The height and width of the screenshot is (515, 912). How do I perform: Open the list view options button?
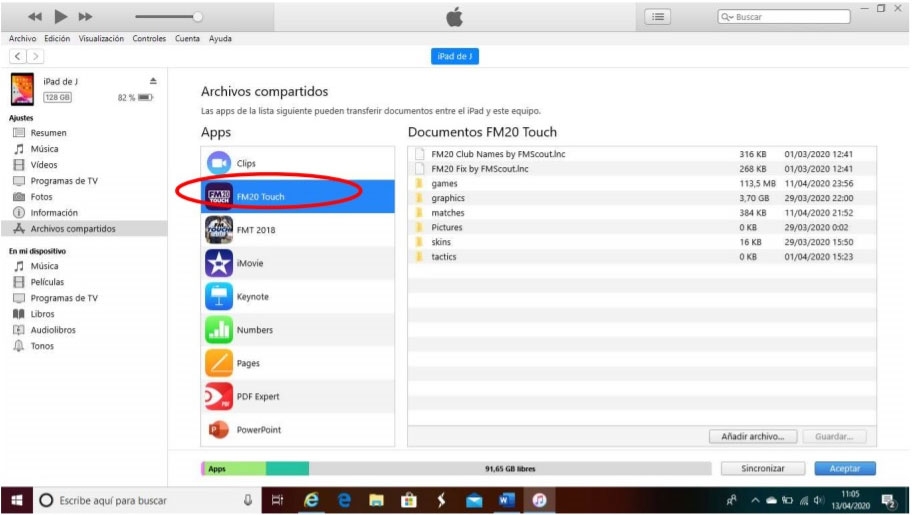[657, 17]
